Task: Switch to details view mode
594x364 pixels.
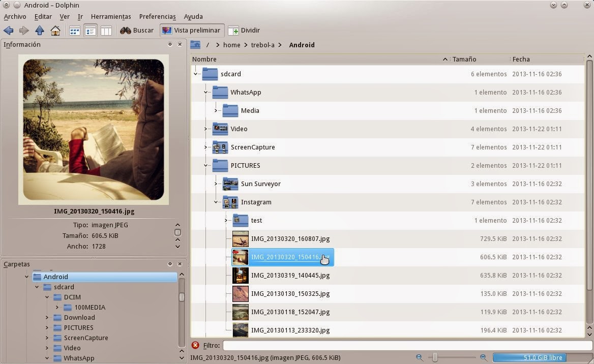Action: (x=90, y=31)
